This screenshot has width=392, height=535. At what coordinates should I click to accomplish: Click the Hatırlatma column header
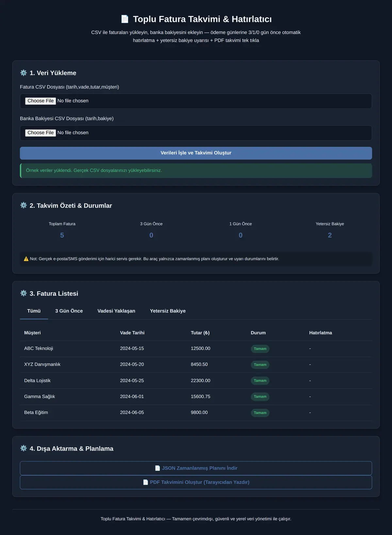coord(321,333)
